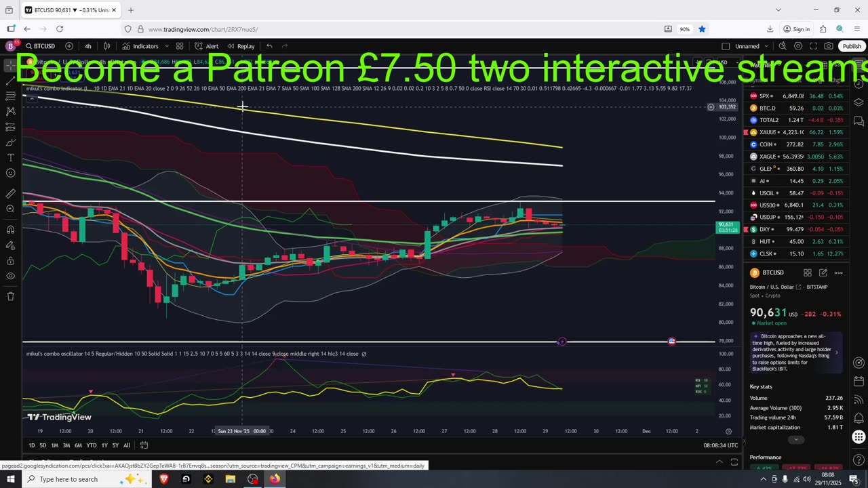The image size is (868, 488).
Task: Select the crosshair cursor tool
Action: point(10,65)
